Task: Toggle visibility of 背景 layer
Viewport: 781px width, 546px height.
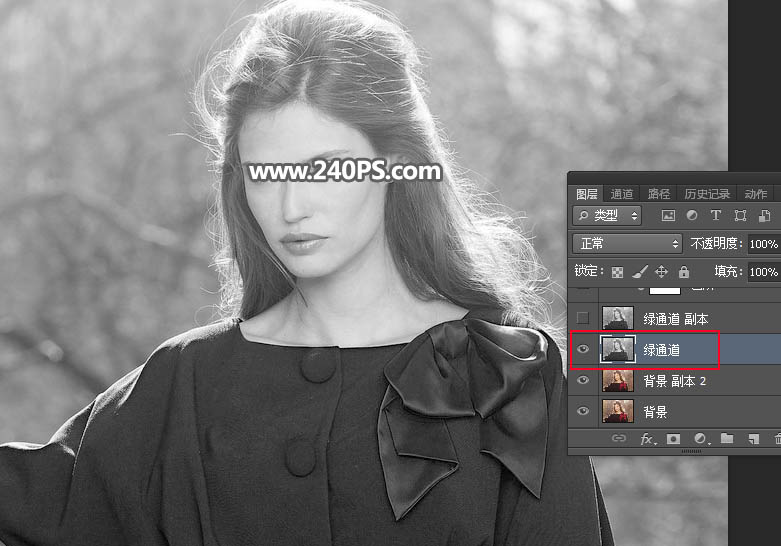Action: 583,411
